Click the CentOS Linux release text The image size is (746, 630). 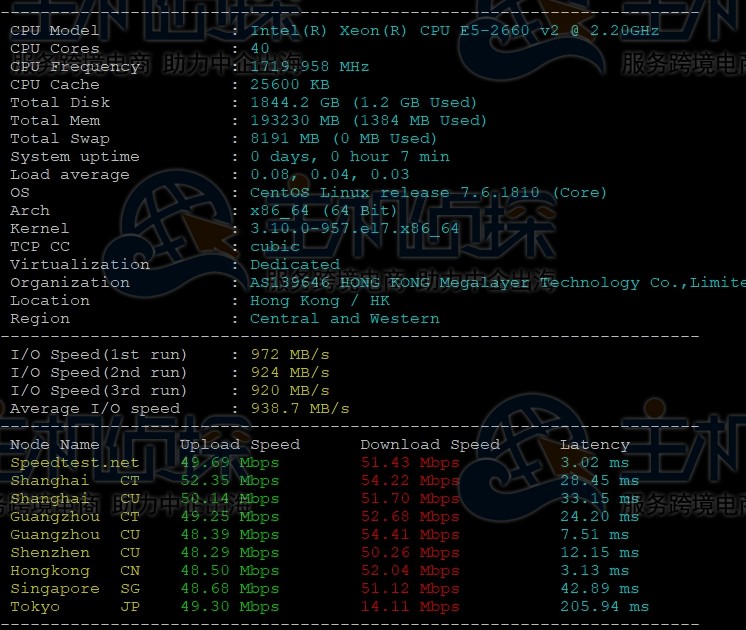click(x=428, y=193)
